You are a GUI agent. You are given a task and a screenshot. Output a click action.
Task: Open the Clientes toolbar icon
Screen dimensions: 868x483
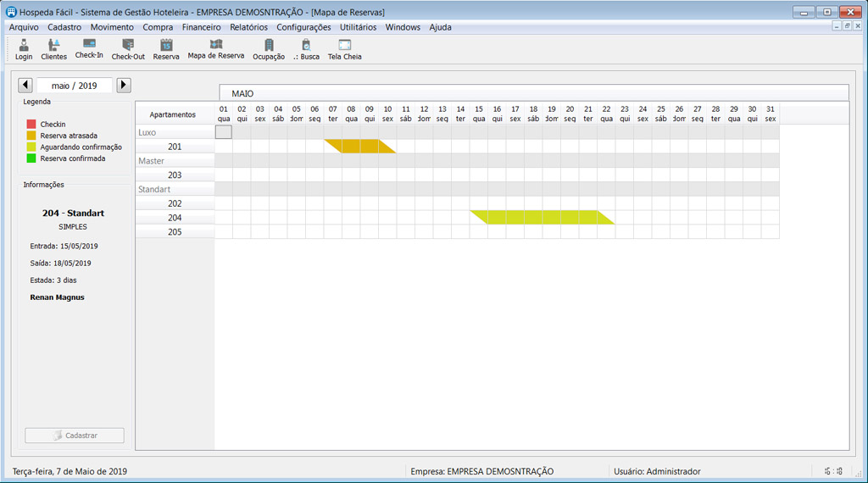click(54, 48)
